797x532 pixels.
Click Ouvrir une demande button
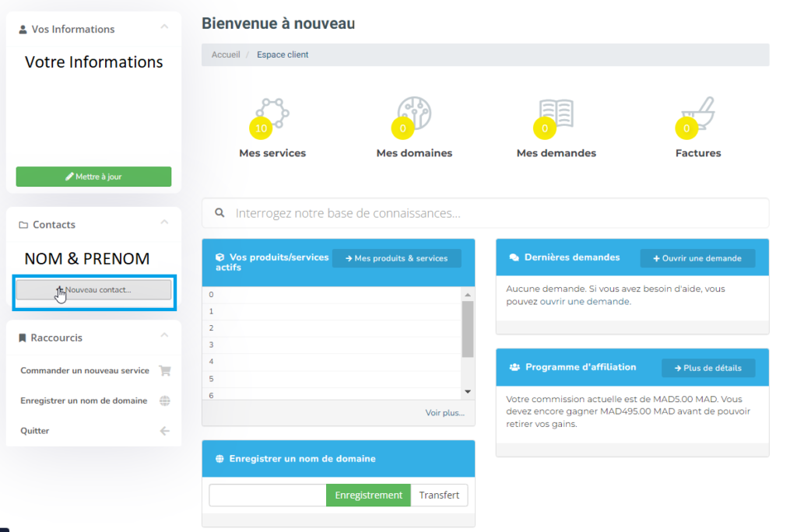697,258
